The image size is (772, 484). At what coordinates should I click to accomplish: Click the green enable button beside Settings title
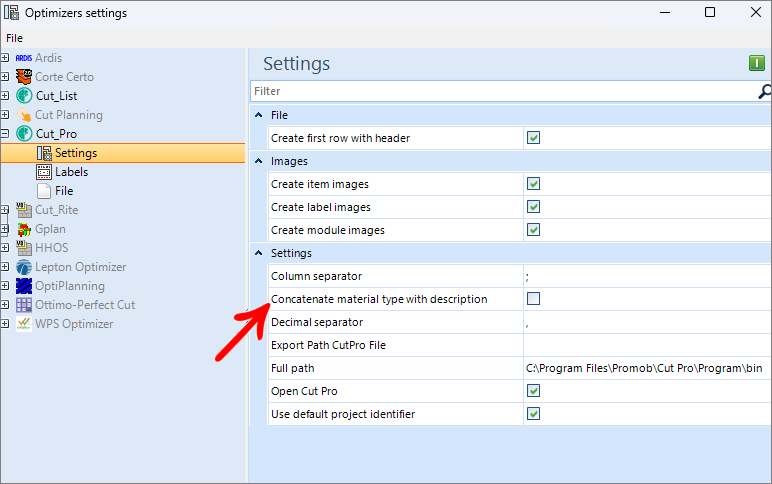[757, 63]
